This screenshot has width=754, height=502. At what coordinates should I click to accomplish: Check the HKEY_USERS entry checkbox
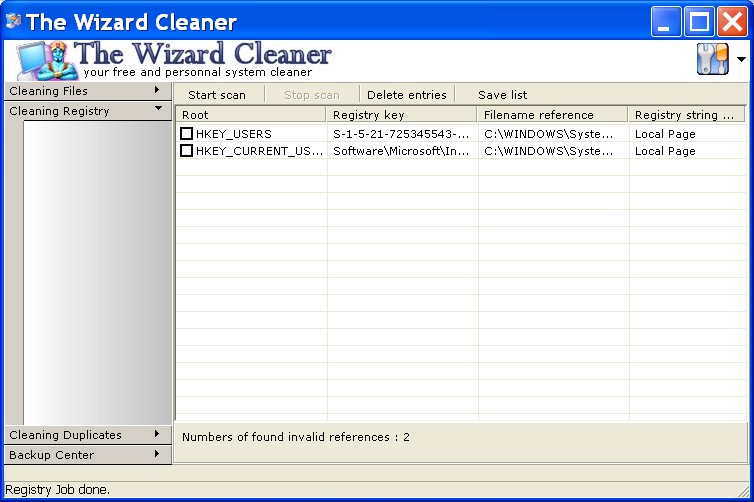[186, 133]
